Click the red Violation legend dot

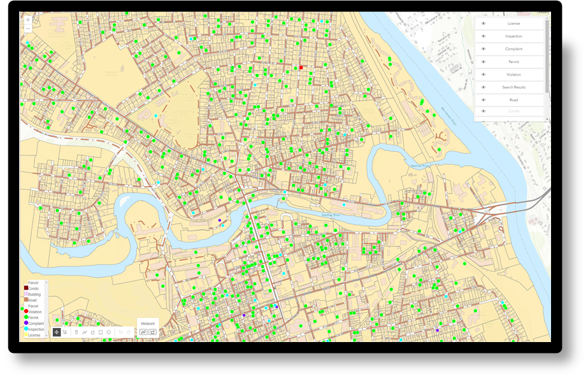26,311
